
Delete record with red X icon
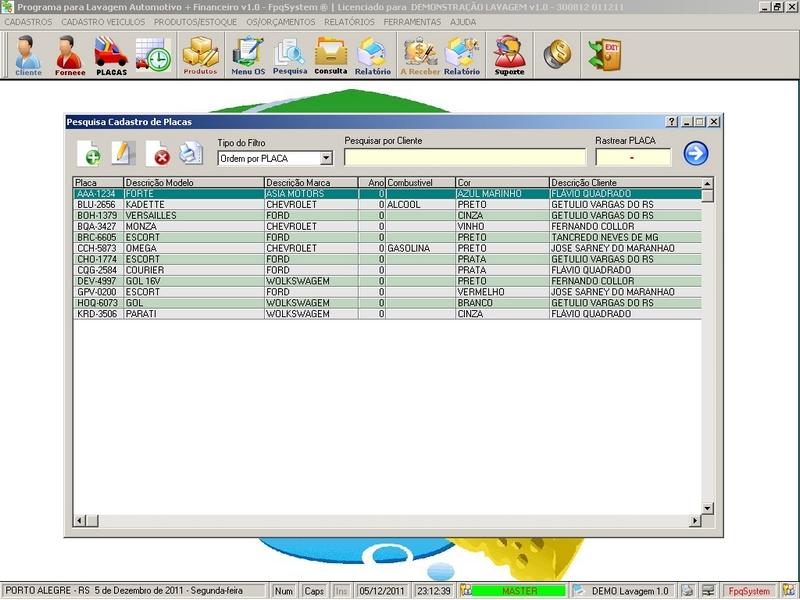click(157, 153)
